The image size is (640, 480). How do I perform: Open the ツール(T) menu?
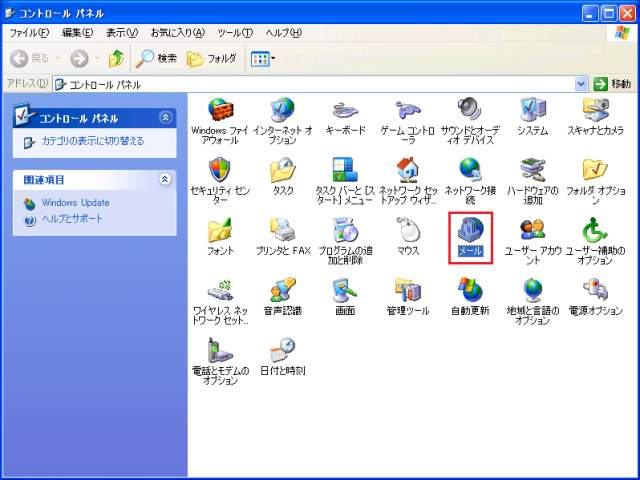pos(235,33)
